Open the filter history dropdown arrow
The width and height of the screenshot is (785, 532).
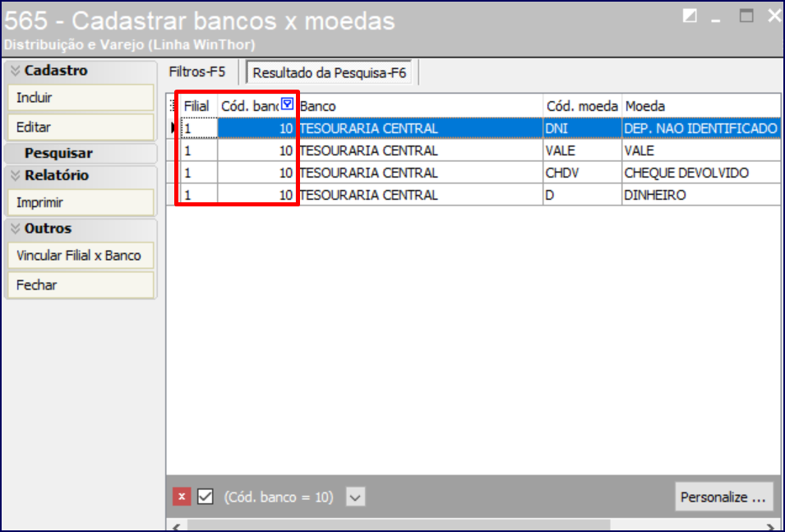pyautogui.click(x=355, y=497)
